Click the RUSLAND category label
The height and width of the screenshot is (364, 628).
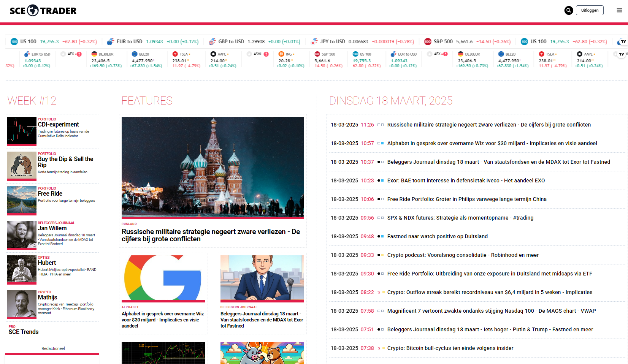point(129,224)
